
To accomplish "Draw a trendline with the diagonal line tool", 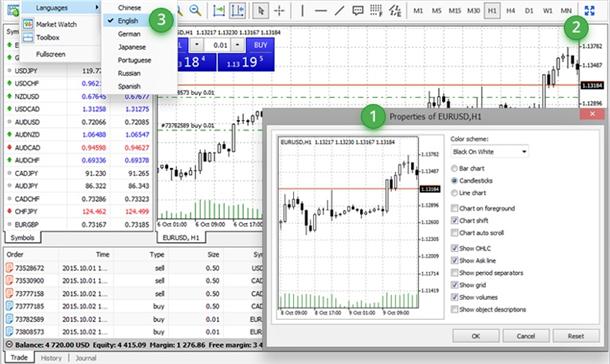I will [x=339, y=10].
